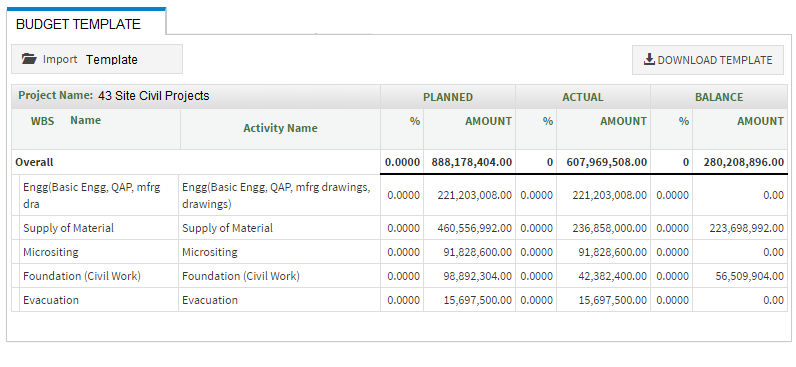
Task: Select Supply of Material activity name
Action: (x=227, y=228)
